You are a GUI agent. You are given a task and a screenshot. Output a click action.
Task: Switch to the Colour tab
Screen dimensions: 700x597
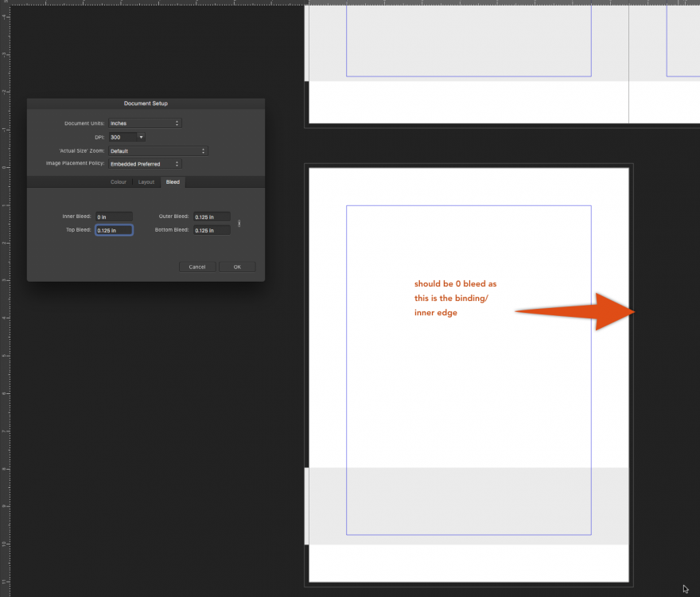click(x=119, y=182)
